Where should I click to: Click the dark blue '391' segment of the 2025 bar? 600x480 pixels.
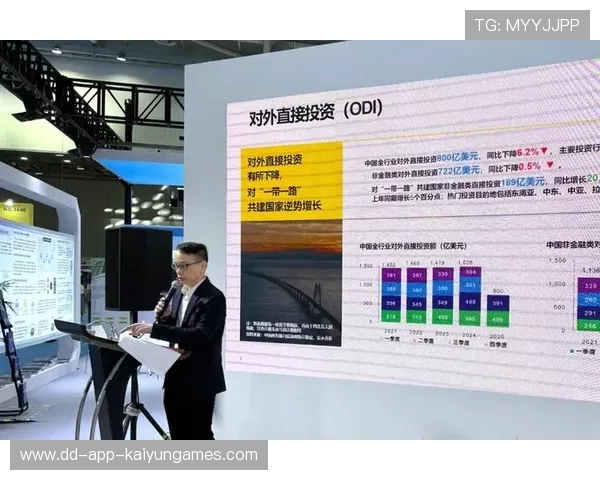(498, 303)
